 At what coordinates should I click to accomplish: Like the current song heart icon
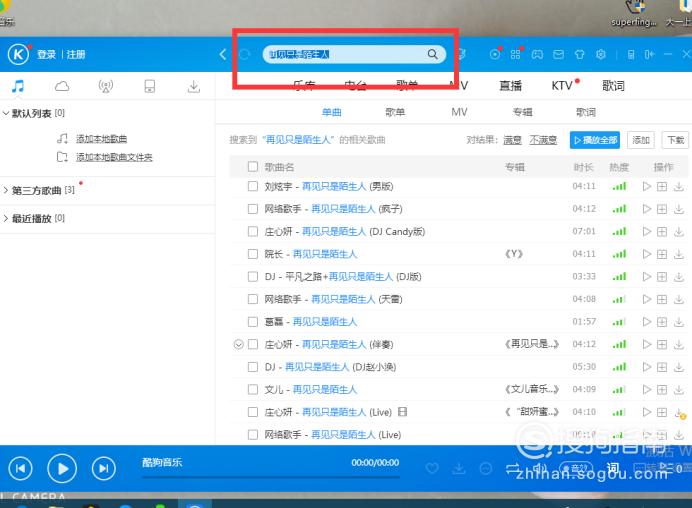point(432,468)
